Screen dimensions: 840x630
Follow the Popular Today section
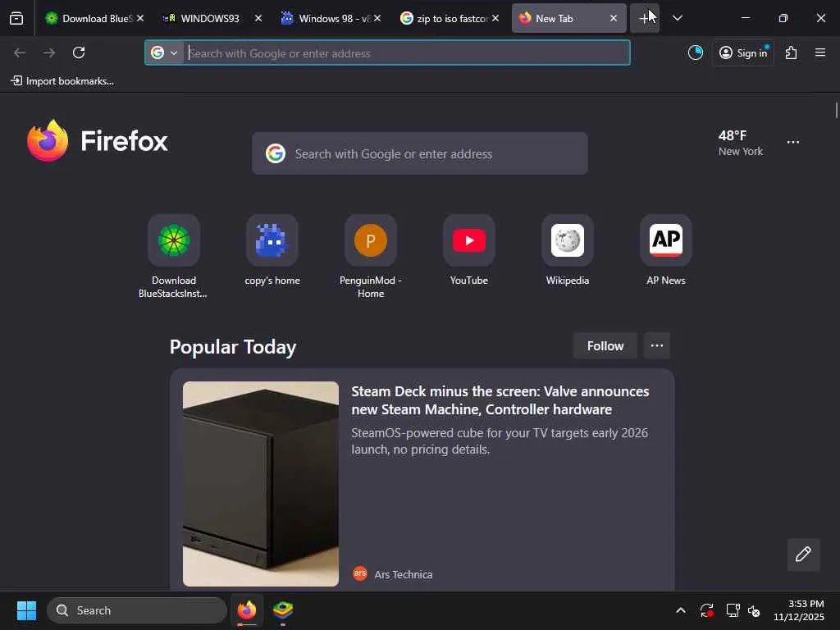[x=605, y=346]
